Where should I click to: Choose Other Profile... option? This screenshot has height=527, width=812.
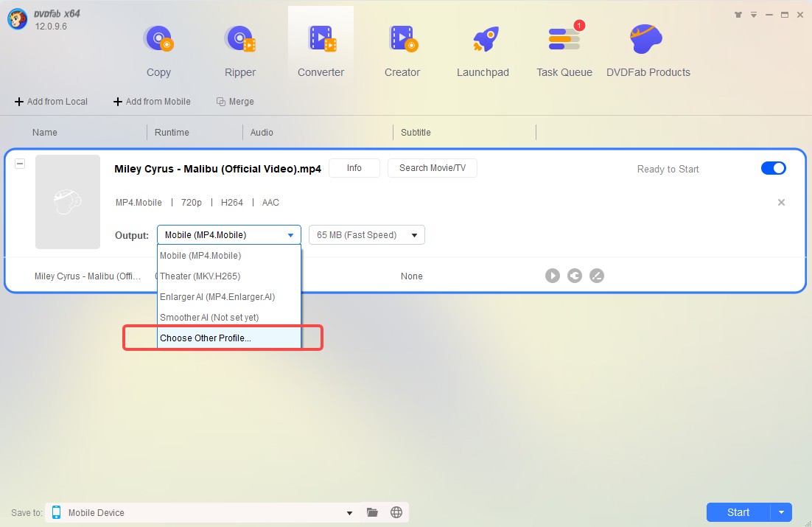click(229, 338)
